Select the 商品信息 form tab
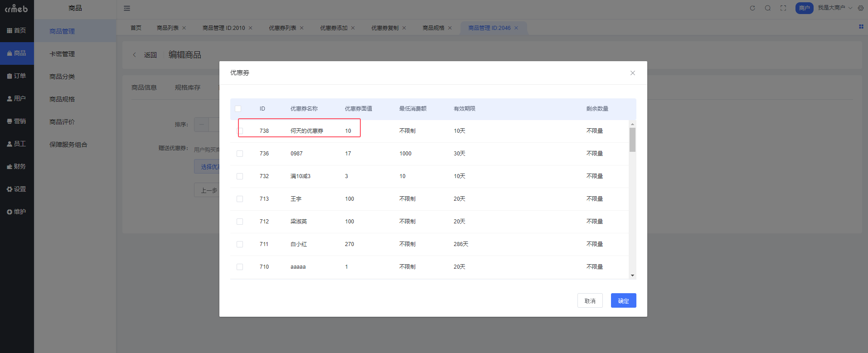Viewport: 868px width, 353px height. click(144, 87)
